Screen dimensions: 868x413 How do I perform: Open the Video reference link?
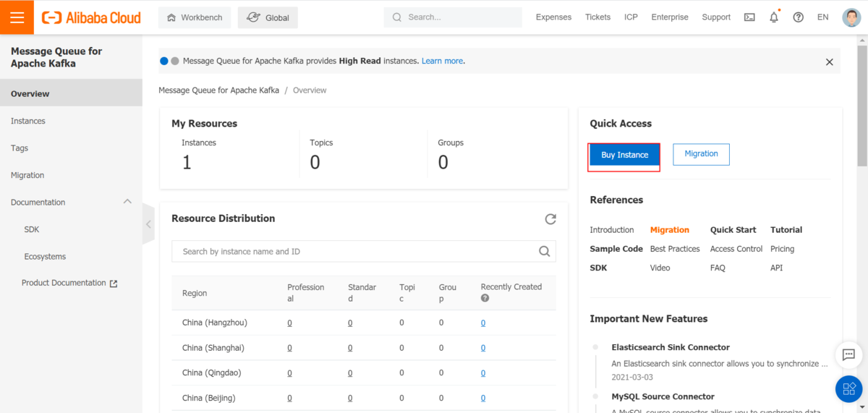[660, 268]
